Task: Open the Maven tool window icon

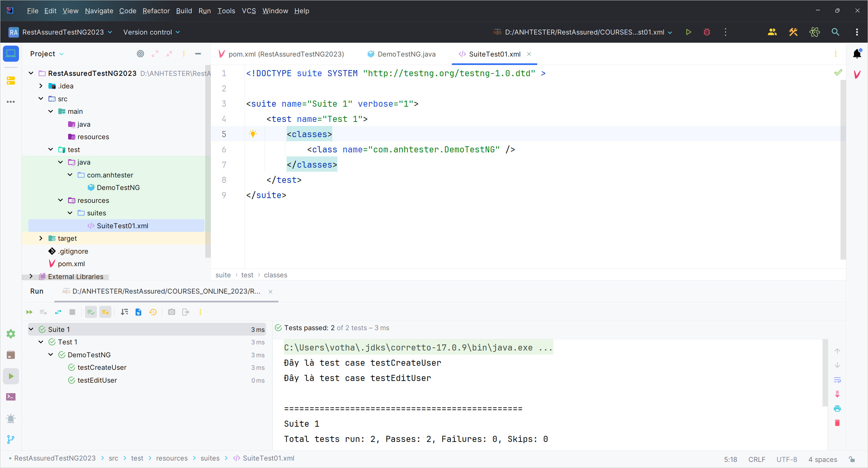Action: [x=857, y=75]
